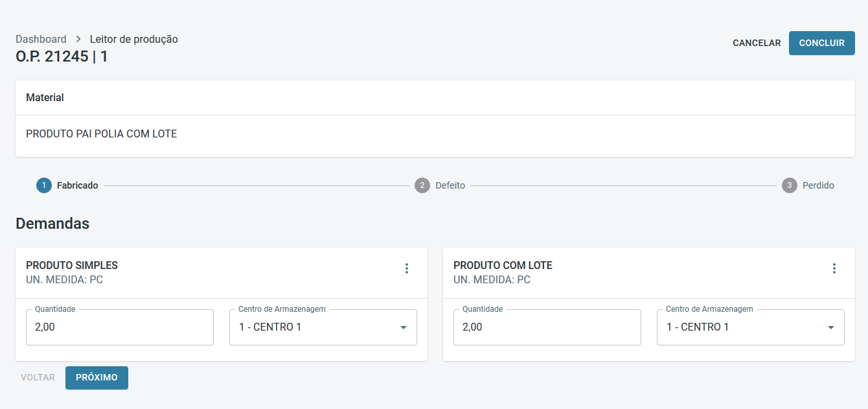Open PRODUTO COM LOTE three-dot options menu

click(x=834, y=268)
